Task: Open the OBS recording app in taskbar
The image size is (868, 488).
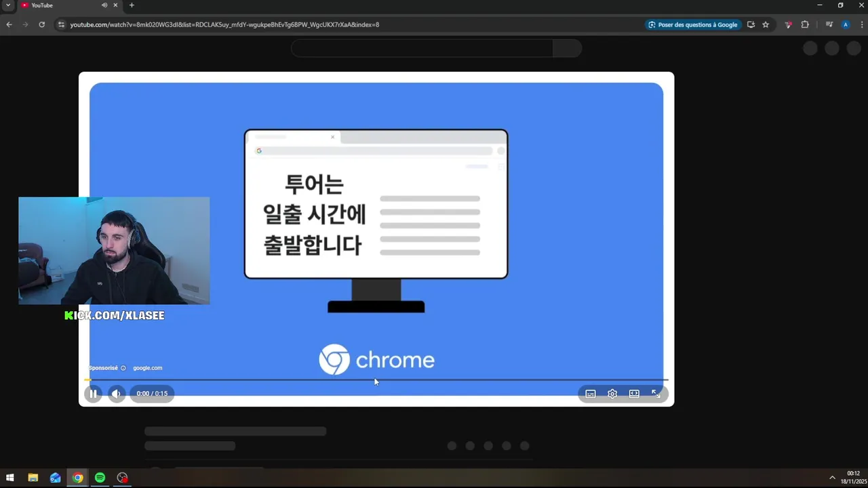Action: coord(122,478)
